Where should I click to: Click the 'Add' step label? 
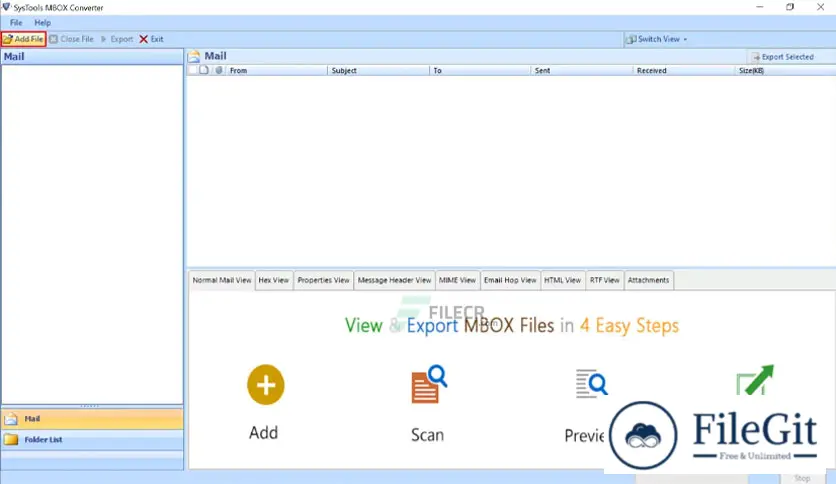pyautogui.click(x=263, y=432)
